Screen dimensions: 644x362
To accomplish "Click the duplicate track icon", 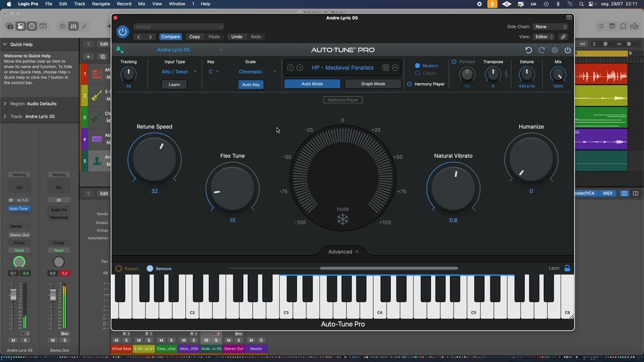I will pos(103,57).
